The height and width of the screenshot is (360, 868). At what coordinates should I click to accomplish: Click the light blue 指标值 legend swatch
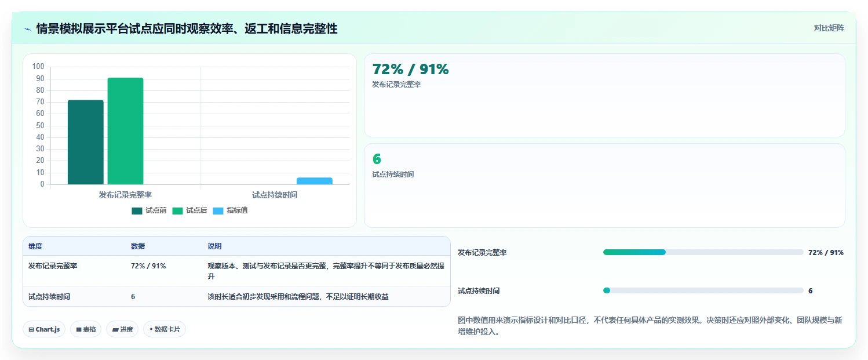218,211
